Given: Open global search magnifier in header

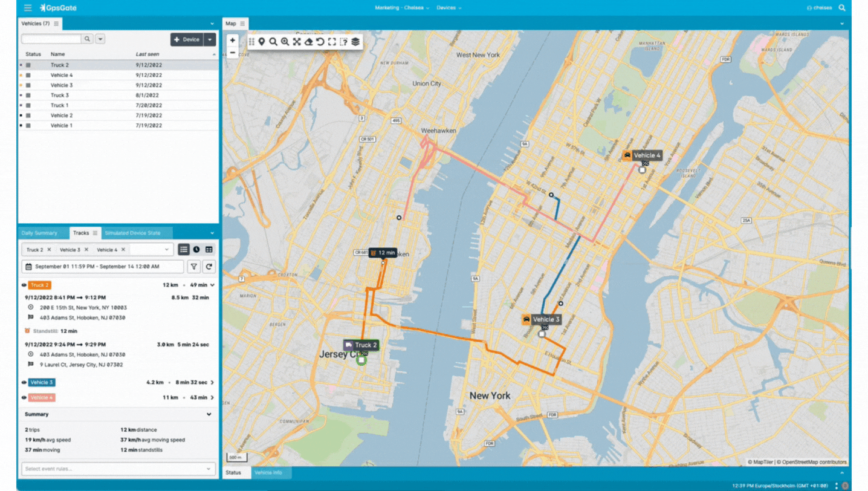Looking at the screenshot, I should pyautogui.click(x=842, y=8).
